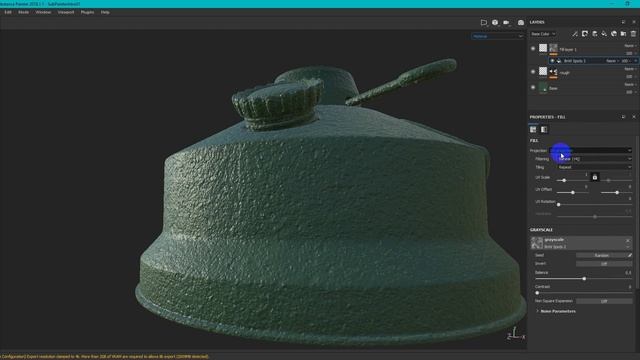Expand the Noise Parameters section
Image resolution: width=640 pixels, height=360 pixels.
point(556,311)
